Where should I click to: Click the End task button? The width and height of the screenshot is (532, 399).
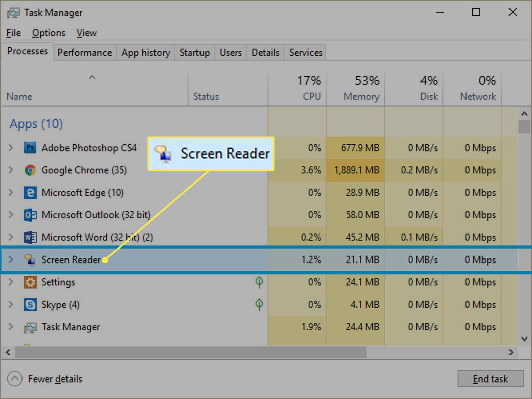[490, 379]
